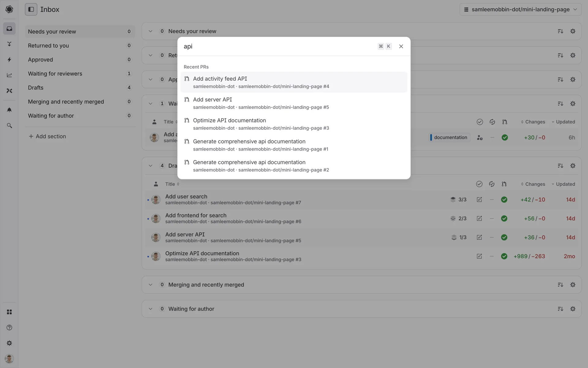This screenshot has width=588, height=368.
Task: Click the settings gear in left rail
Action: (9, 343)
